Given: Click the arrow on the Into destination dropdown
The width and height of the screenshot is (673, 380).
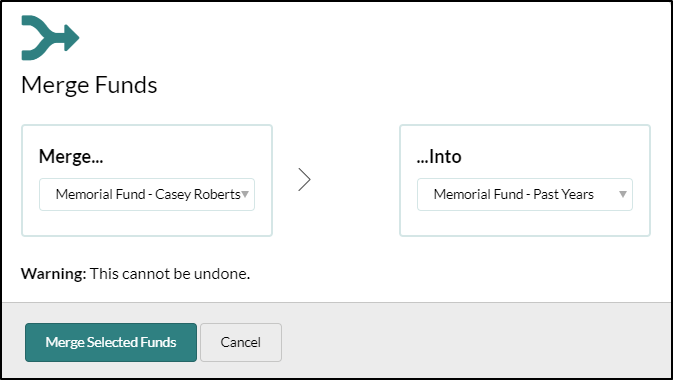Looking at the screenshot, I should click(x=623, y=194).
